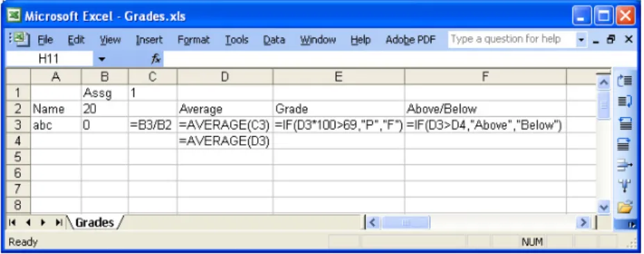Open the Adobe PDF menu

[411, 40]
